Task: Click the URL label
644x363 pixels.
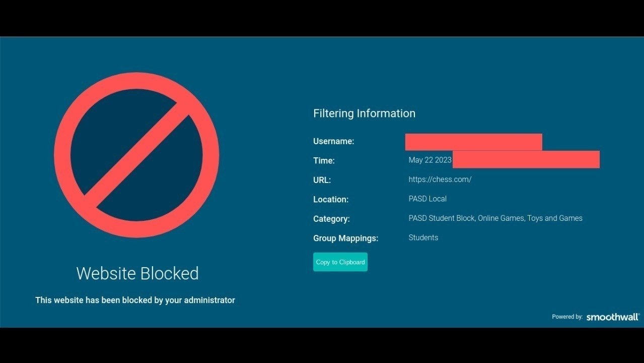Action: (x=322, y=180)
